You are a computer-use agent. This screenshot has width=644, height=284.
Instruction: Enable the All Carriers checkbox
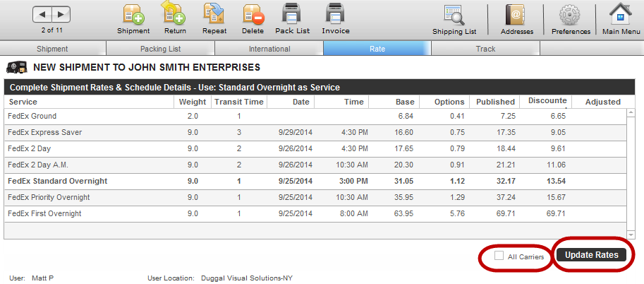tap(499, 256)
